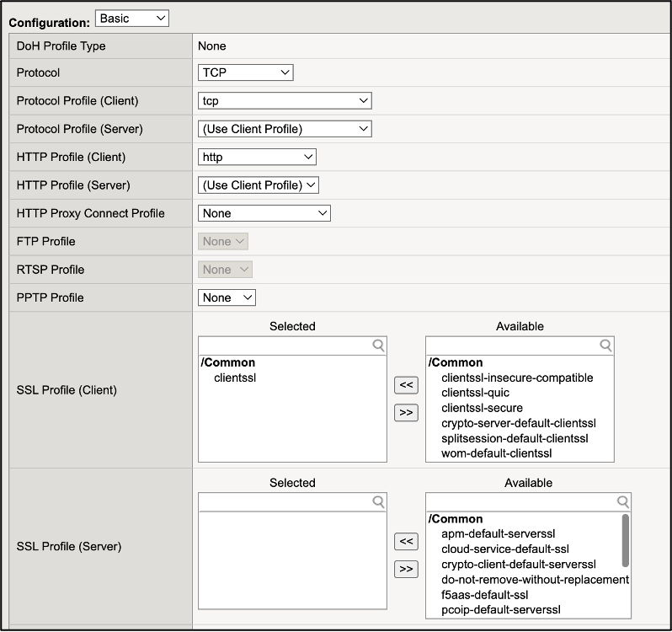Open the PPTP Profile dropdown

(227, 297)
